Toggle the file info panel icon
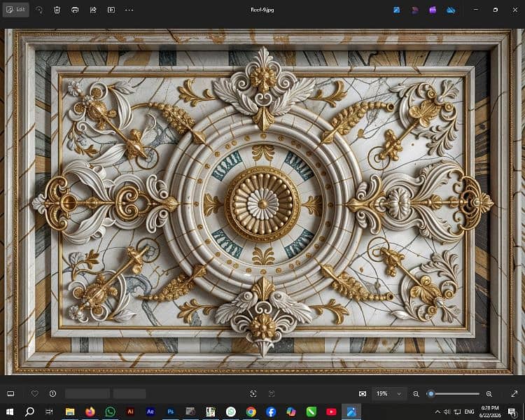The height and width of the screenshot is (420, 525). (x=53, y=393)
